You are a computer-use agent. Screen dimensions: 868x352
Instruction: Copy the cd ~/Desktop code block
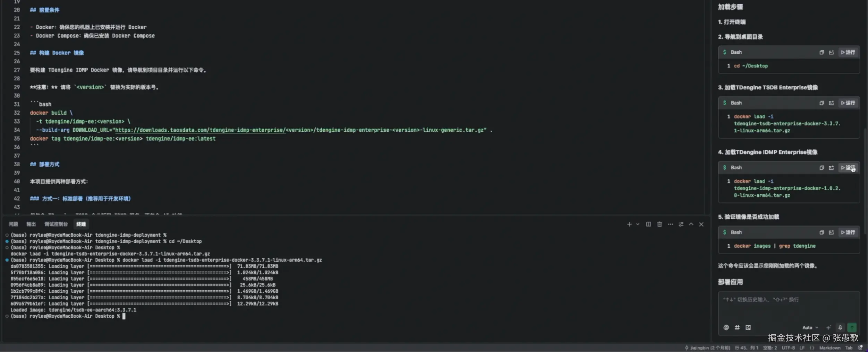[821, 52]
